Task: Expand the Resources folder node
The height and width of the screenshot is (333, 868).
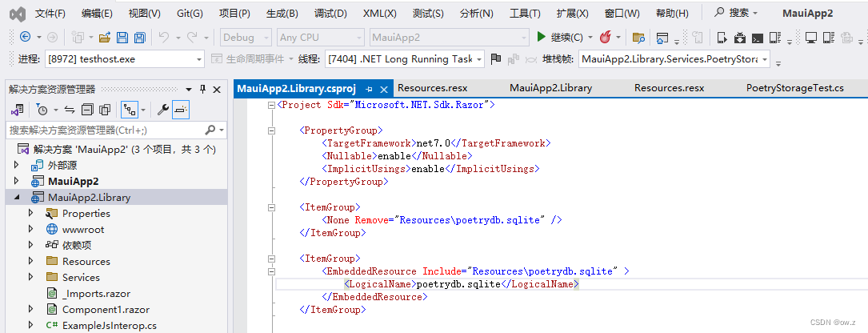Action: pyautogui.click(x=30, y=262)
